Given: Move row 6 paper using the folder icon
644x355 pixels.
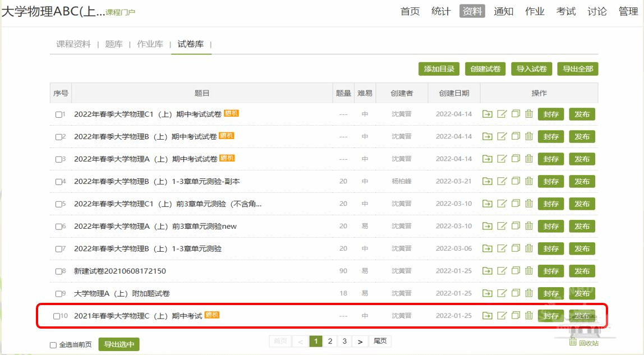Looking at the screenshot, I should tap(487, 226).
